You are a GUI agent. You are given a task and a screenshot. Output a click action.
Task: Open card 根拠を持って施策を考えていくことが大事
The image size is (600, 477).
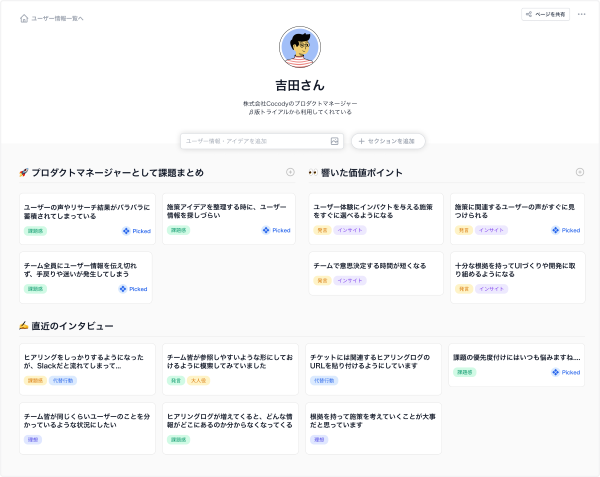[373, 428]
